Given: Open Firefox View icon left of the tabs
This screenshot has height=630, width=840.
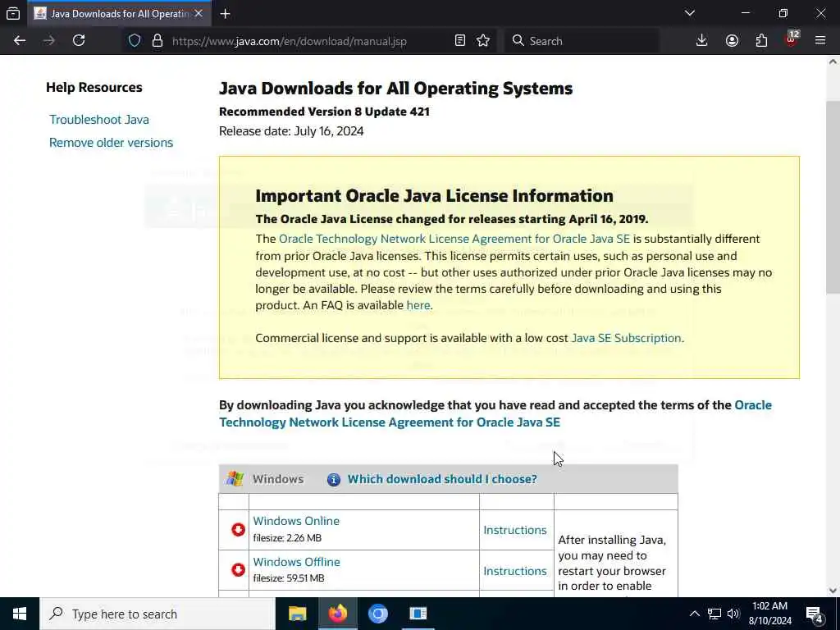Looking at the screenshot, I should tap(13, 13).
